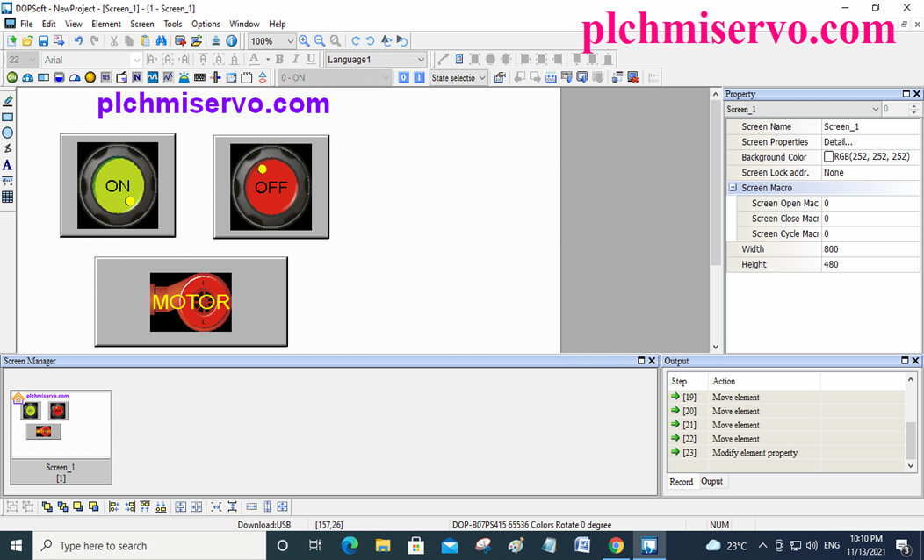Open the Options menu
Image resolution: width=924 pixels, height=560 pixels.
pyautogui.click(x=206, y=24)
